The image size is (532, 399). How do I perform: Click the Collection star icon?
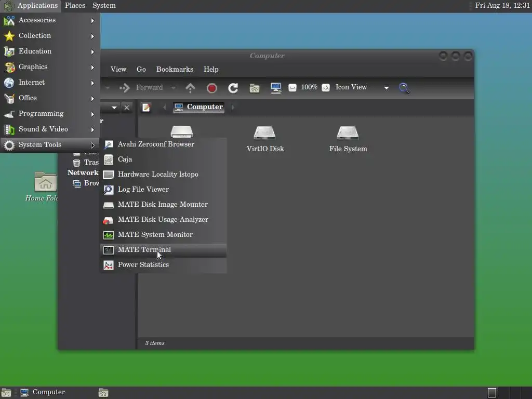click(9, 36)
